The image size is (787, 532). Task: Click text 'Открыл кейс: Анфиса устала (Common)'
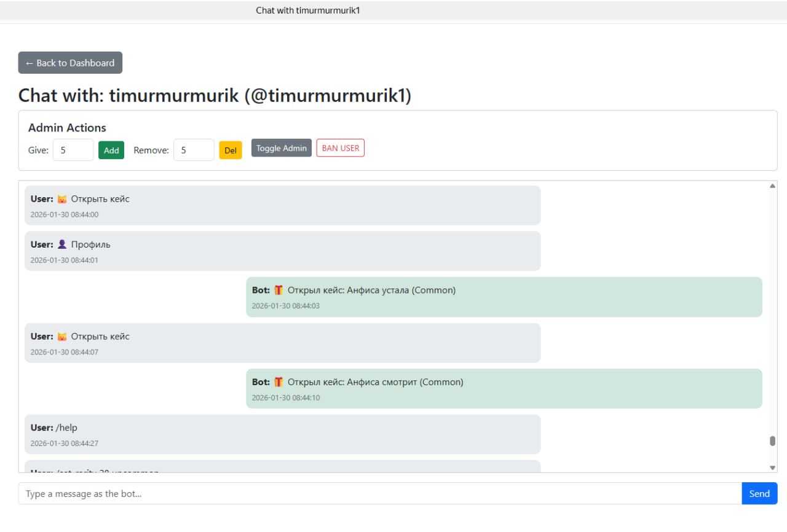click(372, 290)
